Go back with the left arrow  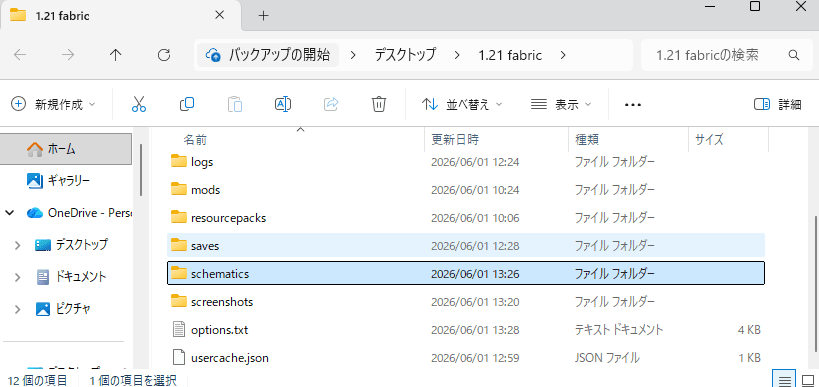tap(20, 55)
